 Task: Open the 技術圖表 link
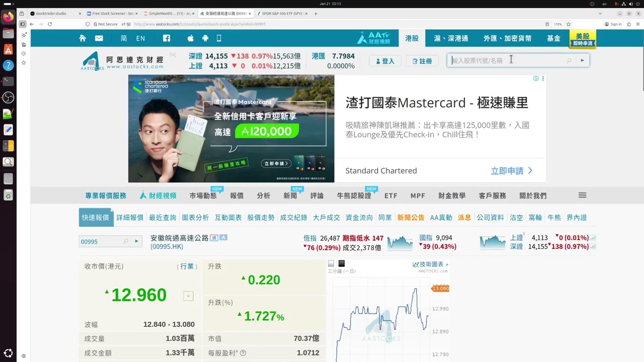click(x=430, y=264)
